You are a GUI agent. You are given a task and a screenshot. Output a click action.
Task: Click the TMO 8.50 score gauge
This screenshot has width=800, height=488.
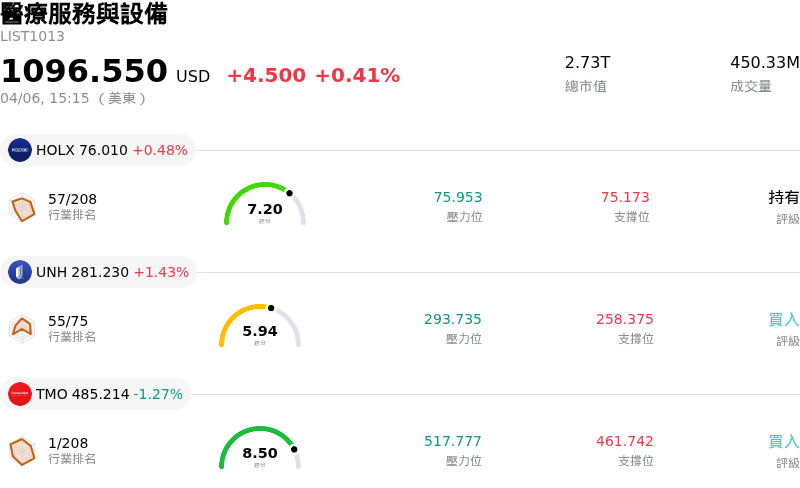(260, 449)
